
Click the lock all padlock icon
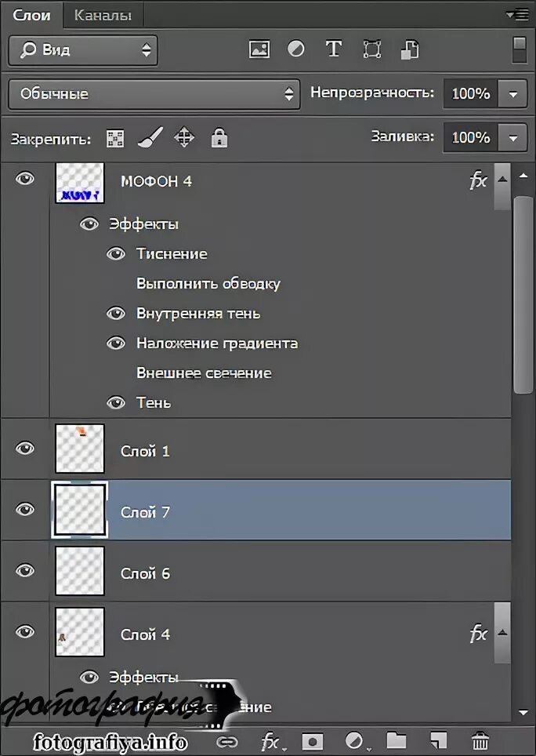click(x=219, y=139)
